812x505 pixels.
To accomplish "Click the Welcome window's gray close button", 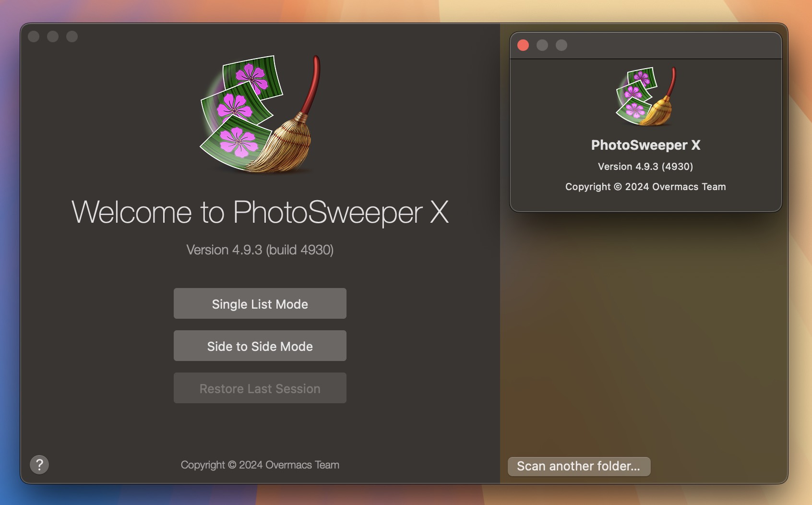I will 34,36.
